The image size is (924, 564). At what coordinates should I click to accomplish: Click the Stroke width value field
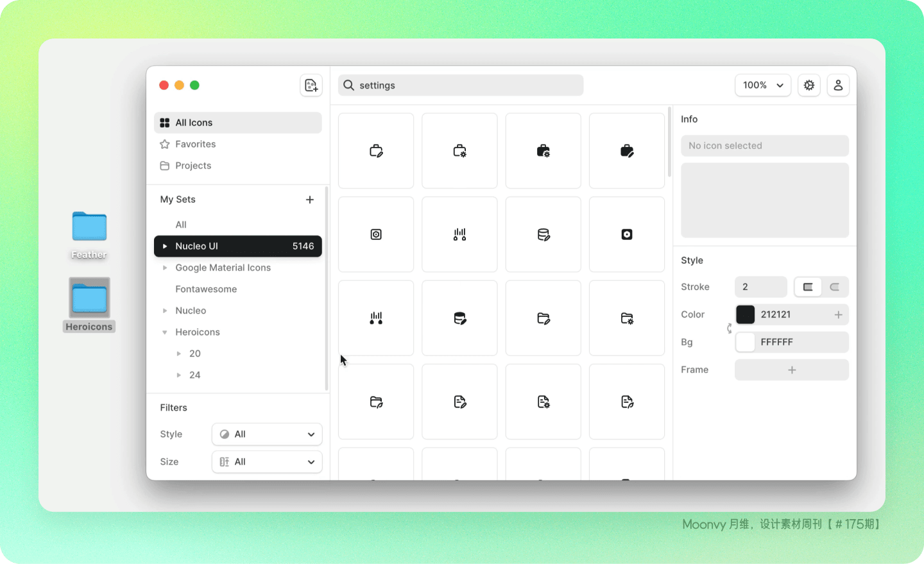(x=761, y=287)
